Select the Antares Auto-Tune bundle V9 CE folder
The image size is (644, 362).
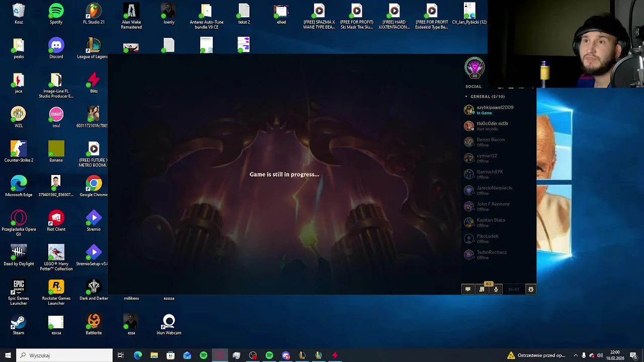tap(206, 16)
